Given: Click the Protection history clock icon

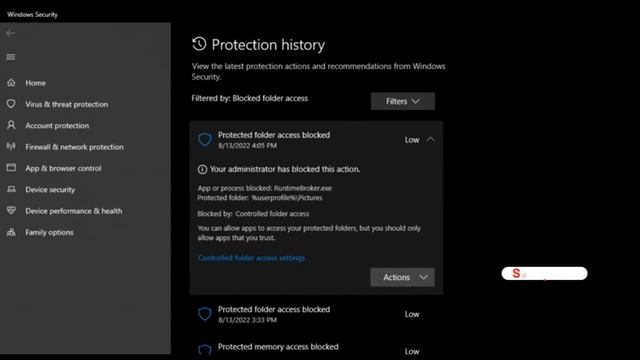Looking at the screenshot, I should tap(199, 44).
